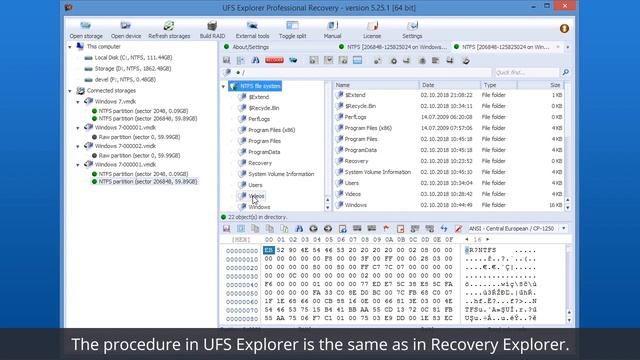Click highlighted EB byte in hex view
640x360 pixels.
coord(269,250)
